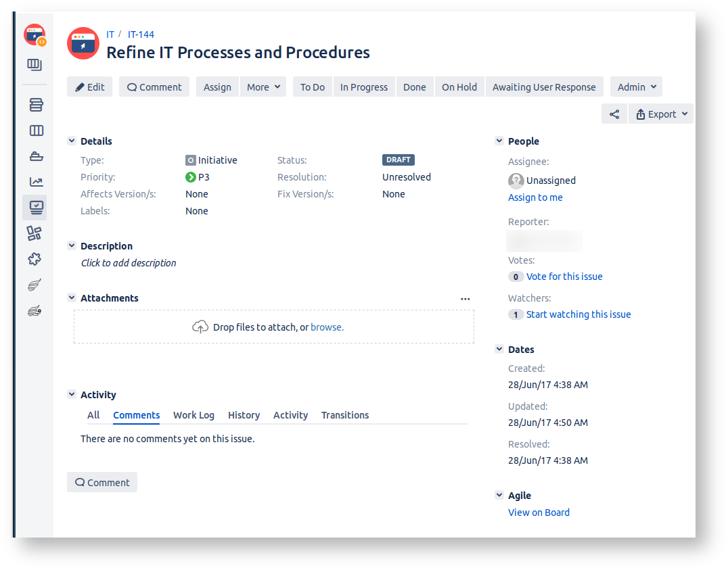Image resolution: width=728 pixels, height=570 pixels.
Task: Expand the Export dropdown
Action: (x=661, y=114)
